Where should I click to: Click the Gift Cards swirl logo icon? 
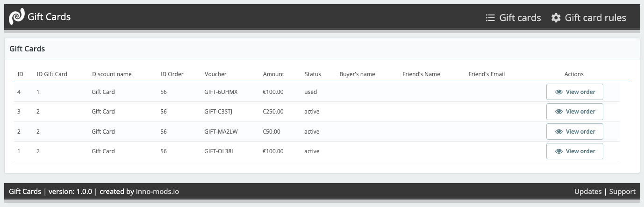[17, 17]
